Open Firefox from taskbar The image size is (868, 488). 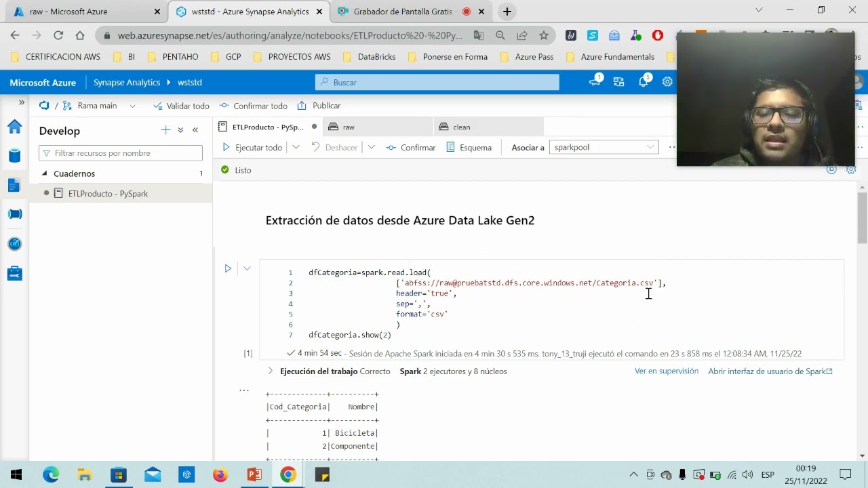pos(220,474)
